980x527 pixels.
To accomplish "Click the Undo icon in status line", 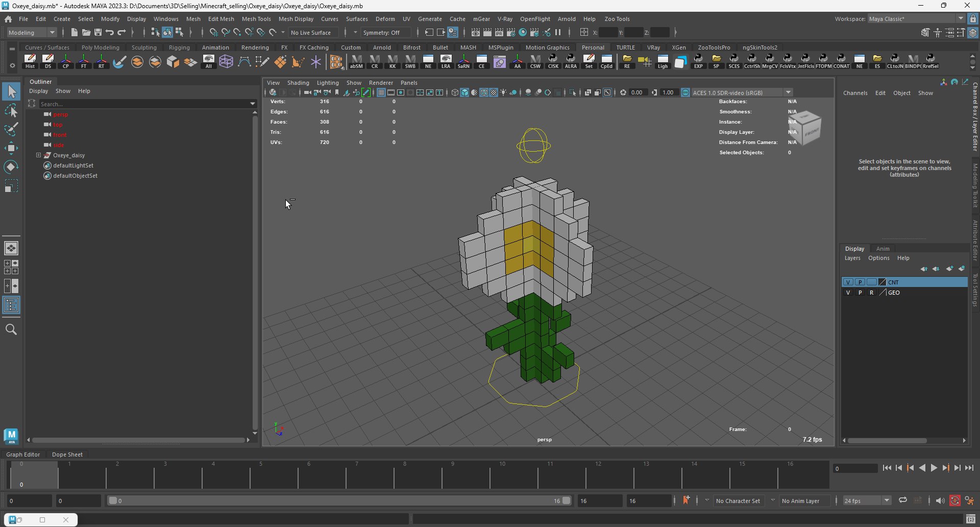I will click(110, 32).
